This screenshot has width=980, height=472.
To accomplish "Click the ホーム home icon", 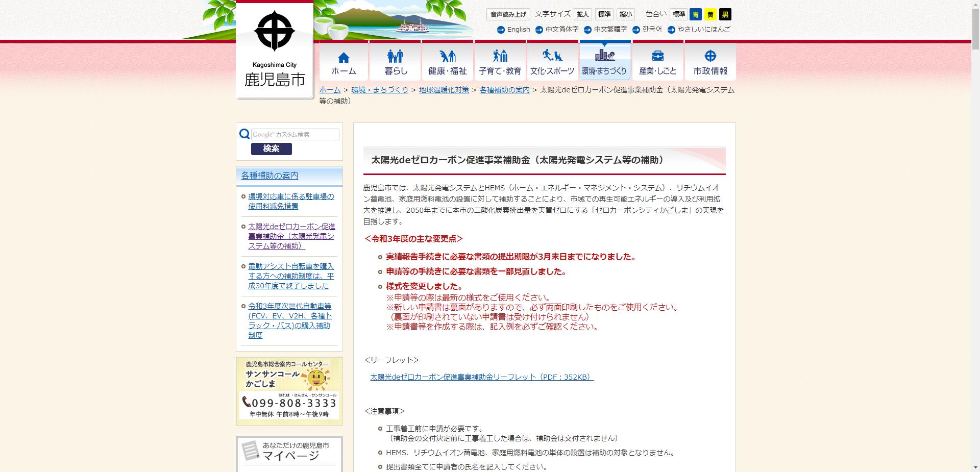I will coord(344,57).
